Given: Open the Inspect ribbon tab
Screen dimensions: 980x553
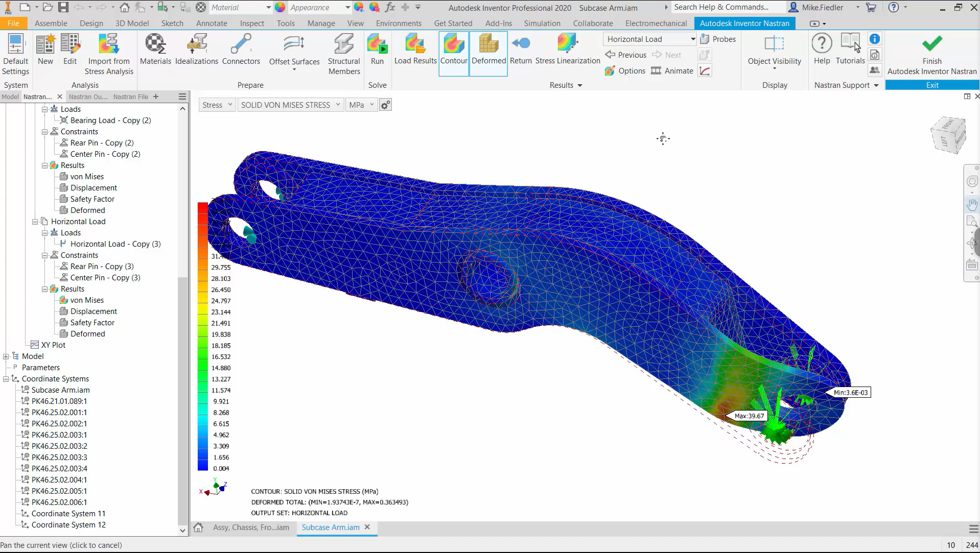Looking at the screenshot, I should coord(252,23).
